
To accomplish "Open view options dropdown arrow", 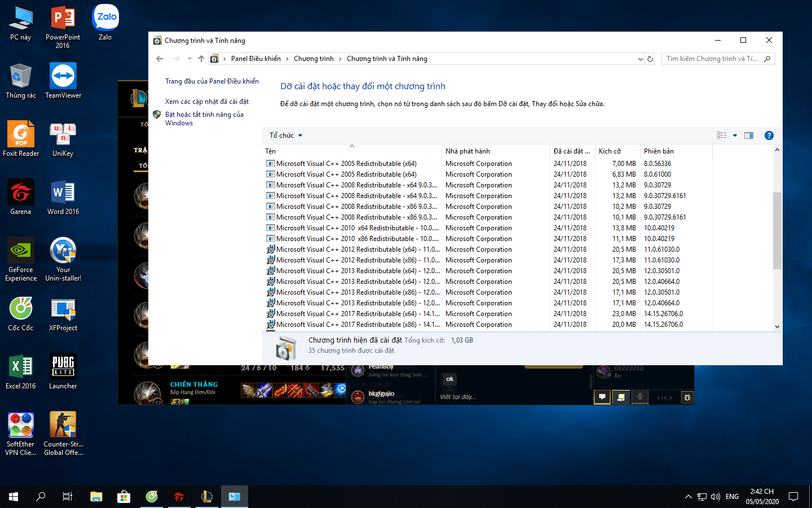I will (735, 135).
